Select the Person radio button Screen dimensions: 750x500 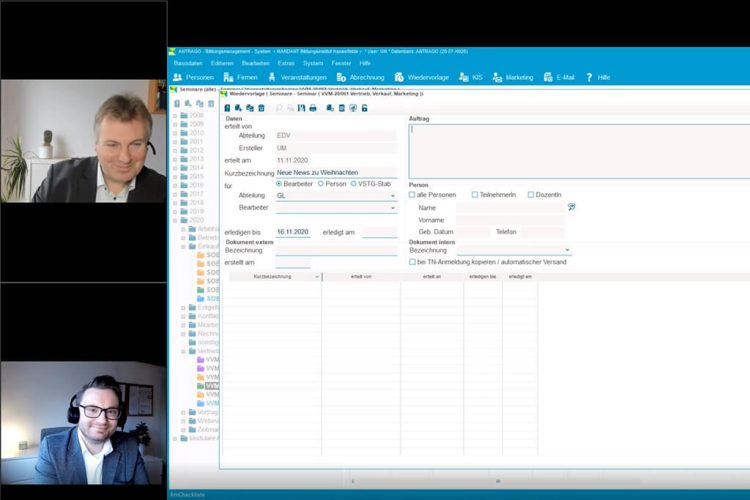(320, 184)
